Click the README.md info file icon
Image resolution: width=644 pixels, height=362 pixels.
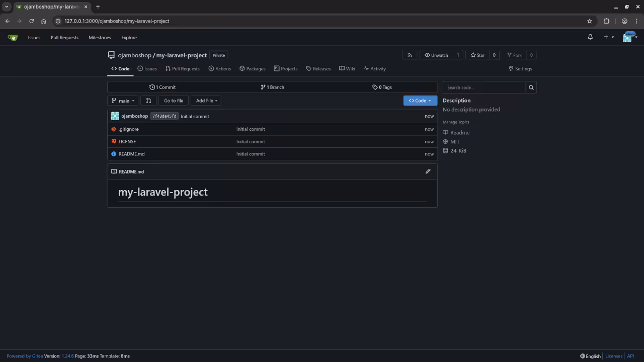(114, 154)
